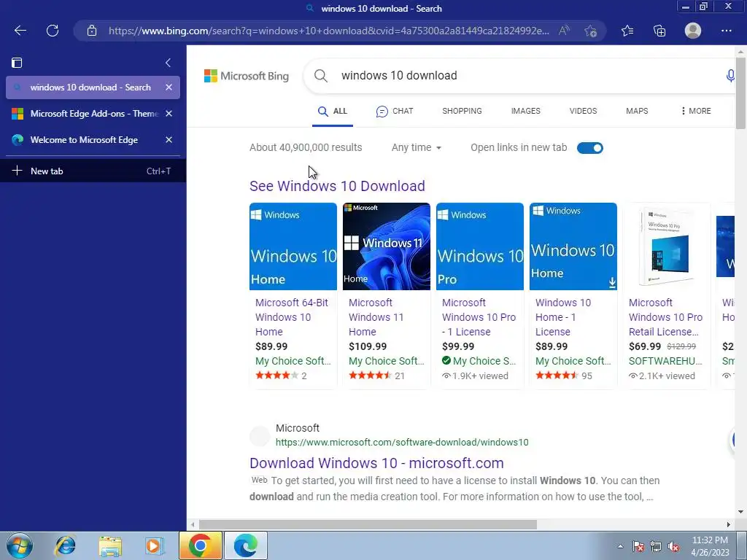This screenshot has width=747, height=560.
Task: Open See Windows 10 Download heading link
Action: coord(337,186)
